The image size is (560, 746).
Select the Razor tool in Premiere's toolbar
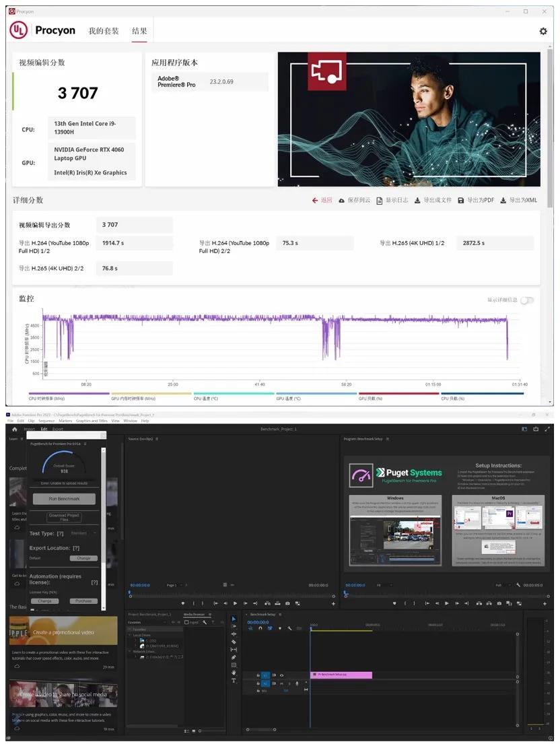pos(234,642)
